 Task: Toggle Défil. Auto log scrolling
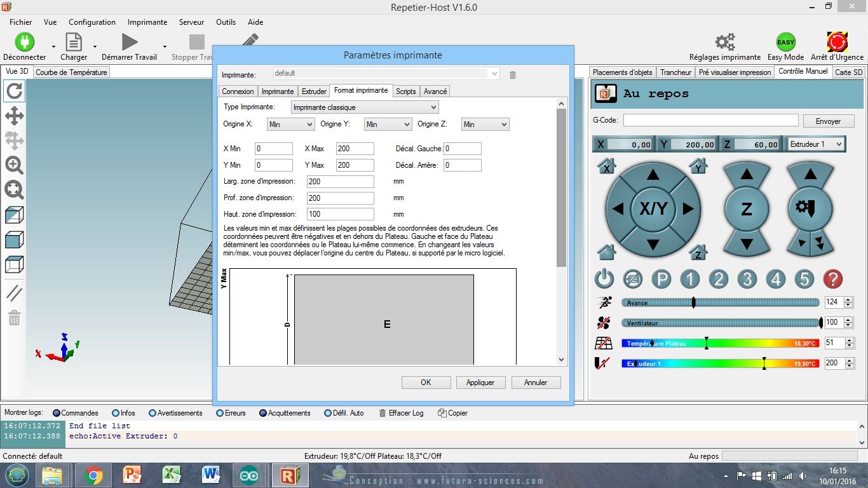click(344, 413)
